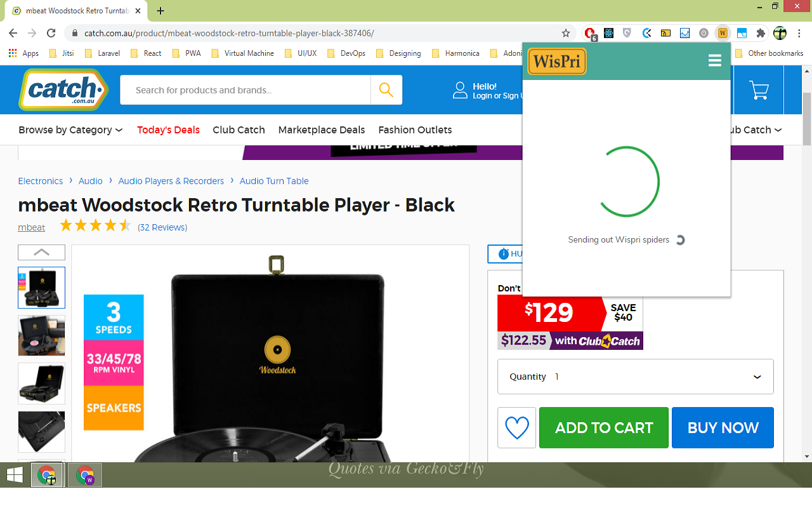This screenshot has height=508, width=812.
Task: Follow the Electronics breadcrumb link
Action: coord(41,181)
